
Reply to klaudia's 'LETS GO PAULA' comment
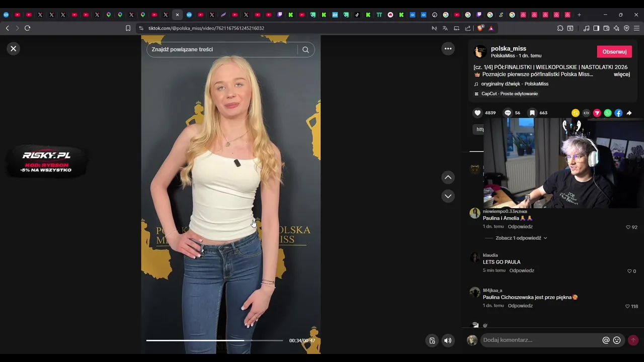[522, 270]
